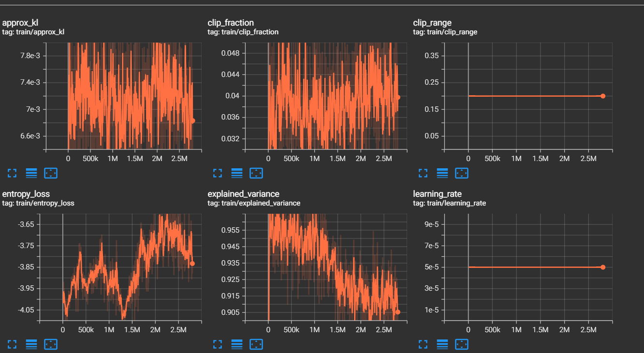This screenshot has height=353, width=644.
Task: Expand the clip_range chart to full size
Action: (x=423, y=173)
